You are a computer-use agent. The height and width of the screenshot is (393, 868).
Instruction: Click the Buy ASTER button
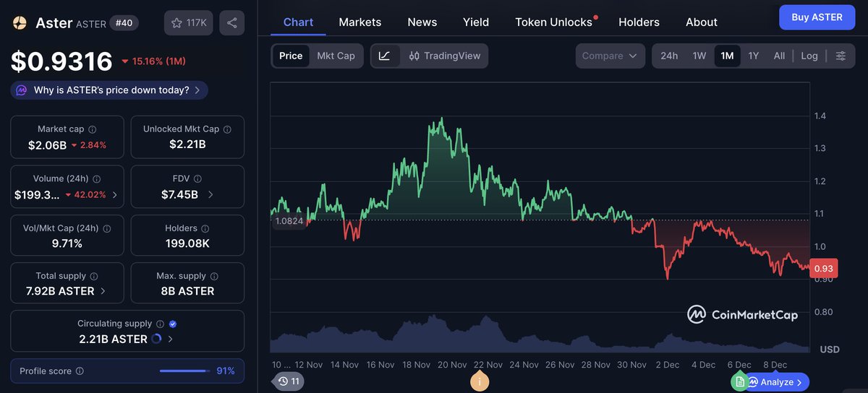[817, 17]
